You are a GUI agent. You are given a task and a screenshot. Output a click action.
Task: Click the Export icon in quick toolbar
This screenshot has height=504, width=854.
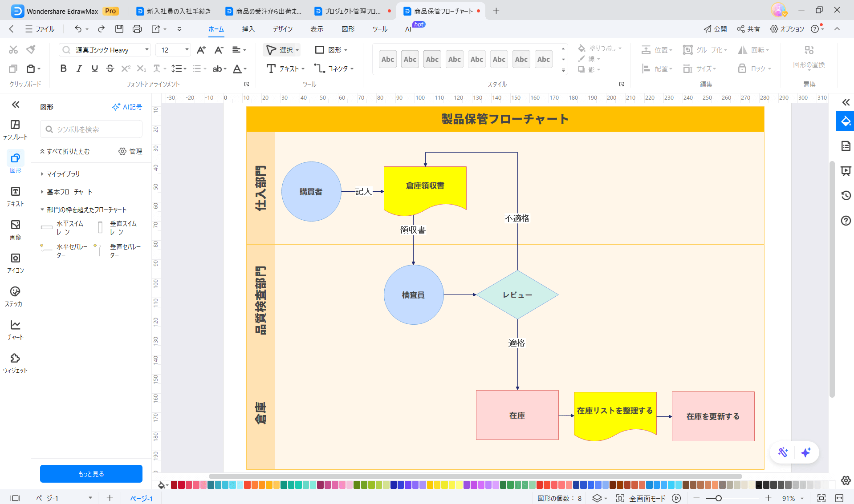pos(156,29)
